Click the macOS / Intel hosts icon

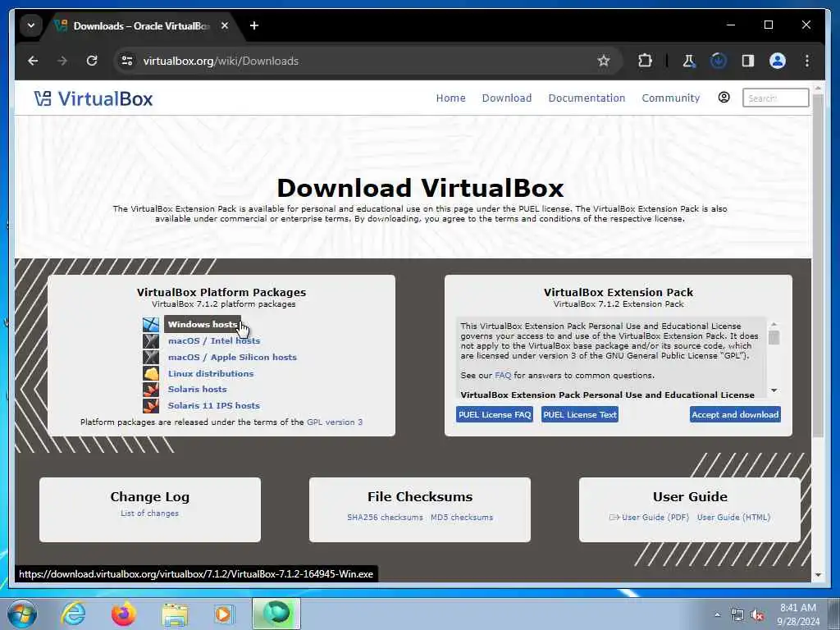(151, 341)
